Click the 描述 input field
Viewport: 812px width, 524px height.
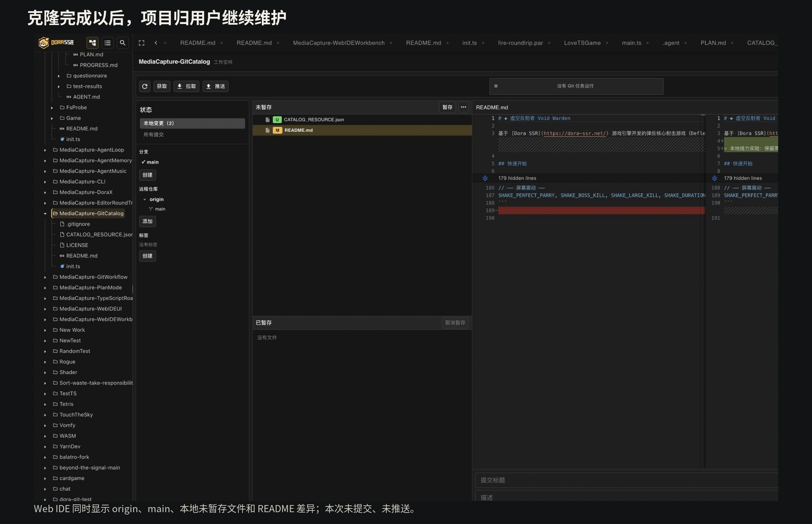(627, 496)
